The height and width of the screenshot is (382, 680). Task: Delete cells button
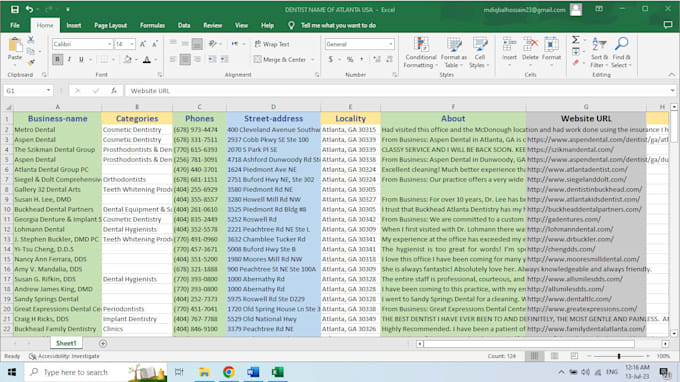click(530, 52)
